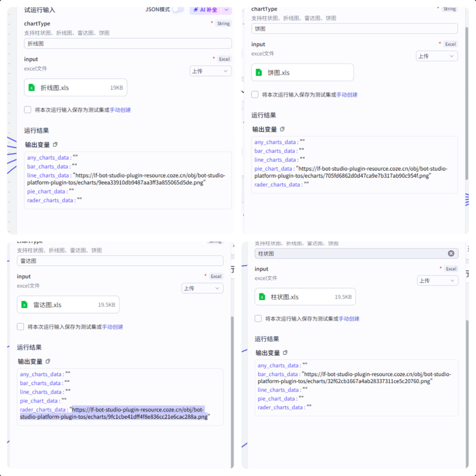Click the chartType field containing 雷达图

click(x=120, y=261)
